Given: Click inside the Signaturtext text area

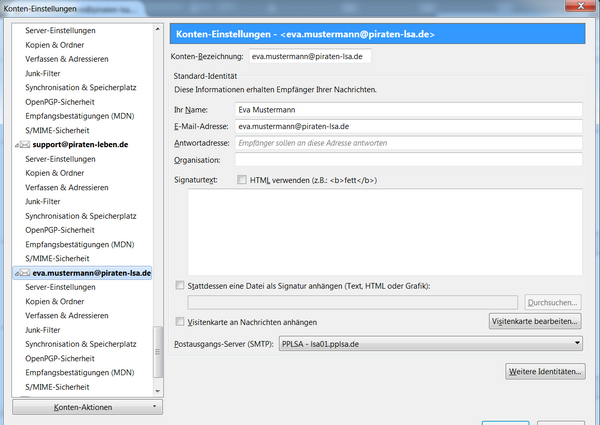Looking at the screenshot, I should coord(385,231).
